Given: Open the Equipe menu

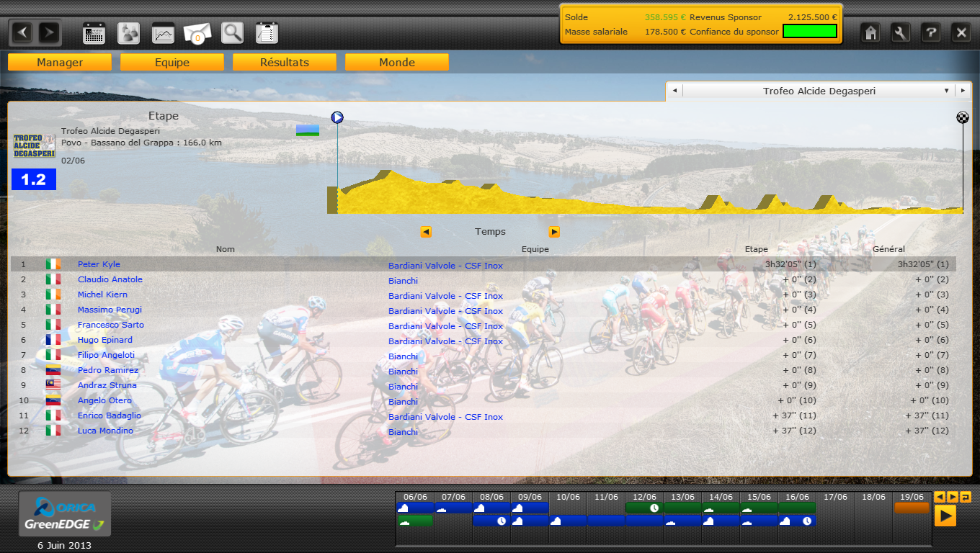Looking at the screenshot, I should click(172, 63).
